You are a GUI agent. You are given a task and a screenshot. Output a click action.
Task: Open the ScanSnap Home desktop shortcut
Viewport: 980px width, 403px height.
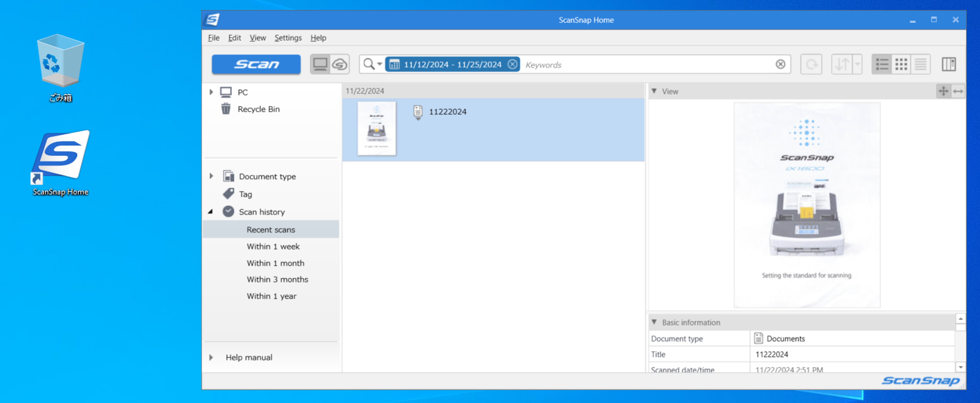tap(61, 163)
